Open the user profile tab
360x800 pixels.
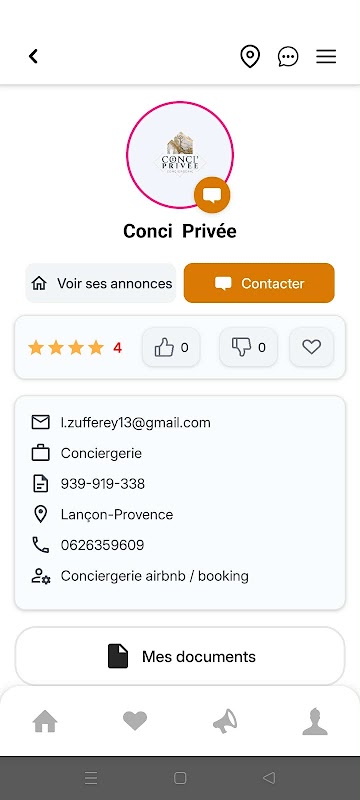pos(315,721)
